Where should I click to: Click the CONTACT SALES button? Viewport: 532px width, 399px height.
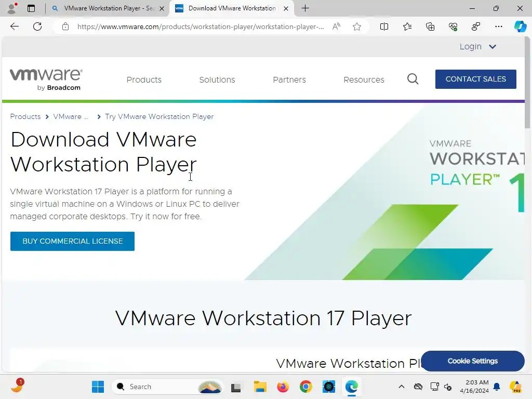point(476,79)
